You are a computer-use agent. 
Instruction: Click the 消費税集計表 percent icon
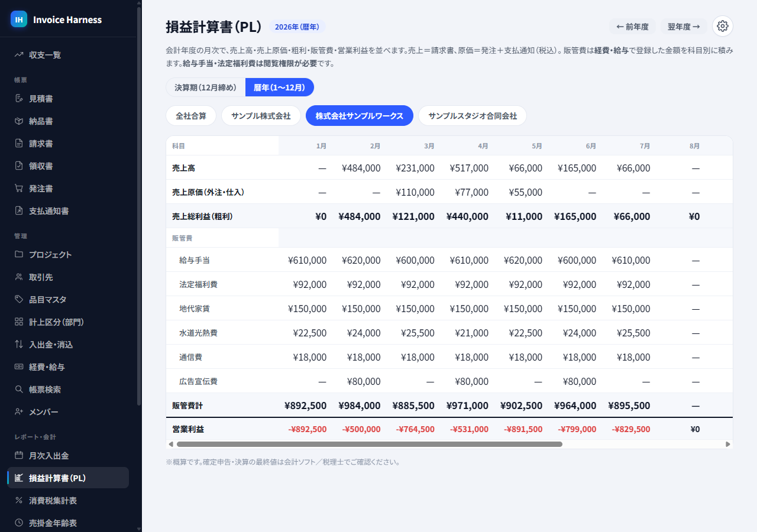tap(19, 501)
